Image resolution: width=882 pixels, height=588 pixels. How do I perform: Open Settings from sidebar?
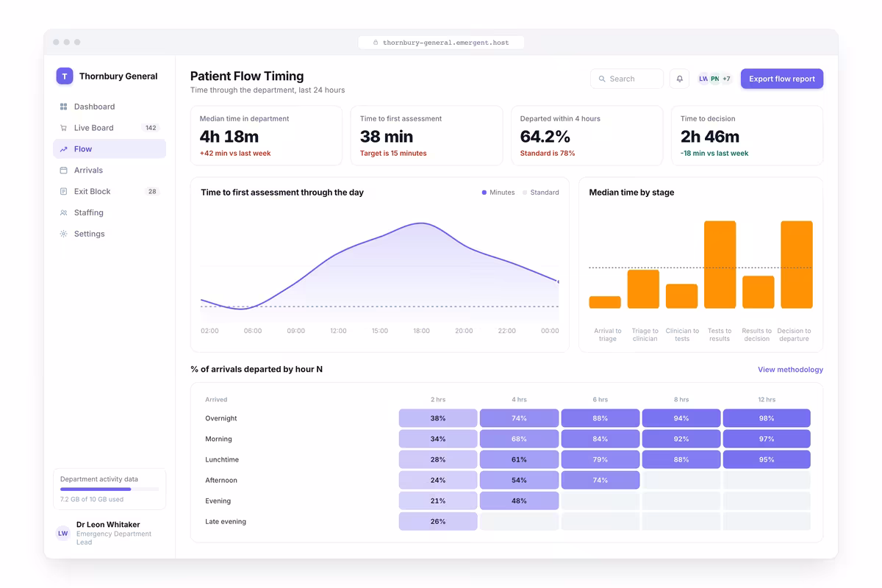pyautogui.click(x=110, y=234)
